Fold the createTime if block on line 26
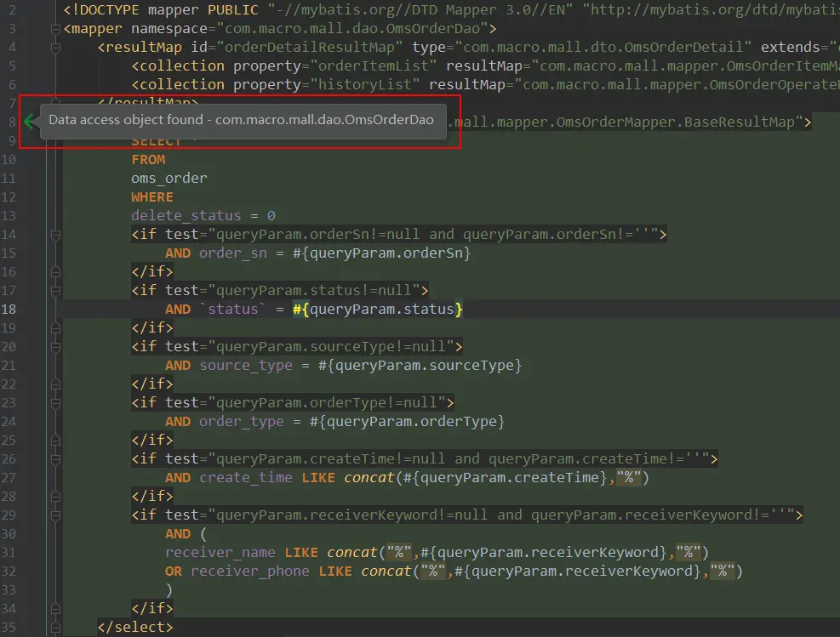This screenshot has height=637, width=840. pyautogui.click(x=55, y=459)
